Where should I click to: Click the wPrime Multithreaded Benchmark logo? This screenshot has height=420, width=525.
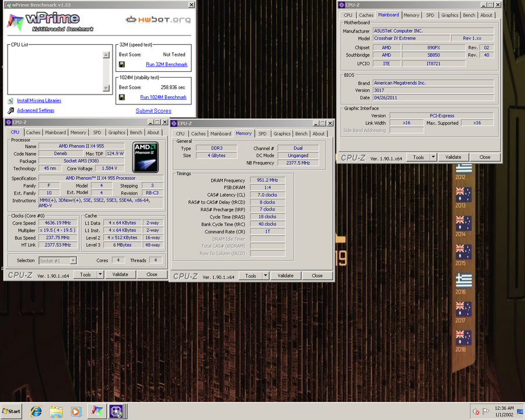pyautogui.click(x=50, y=22)
